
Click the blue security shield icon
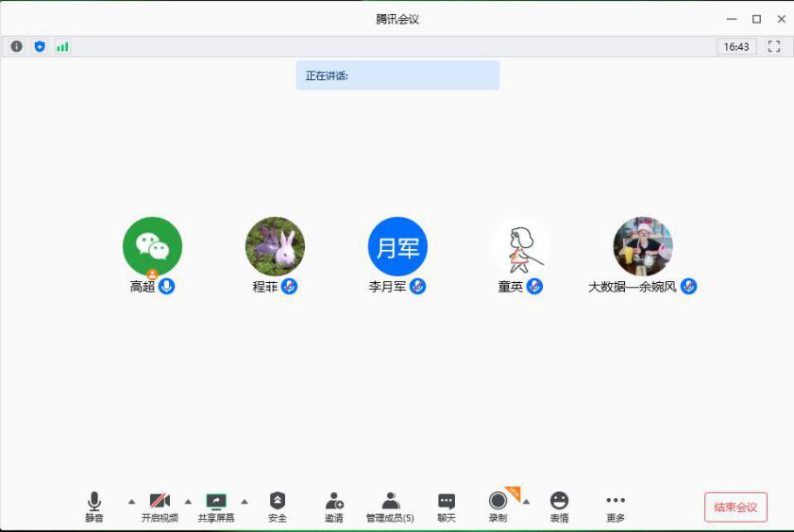[40, 46]
